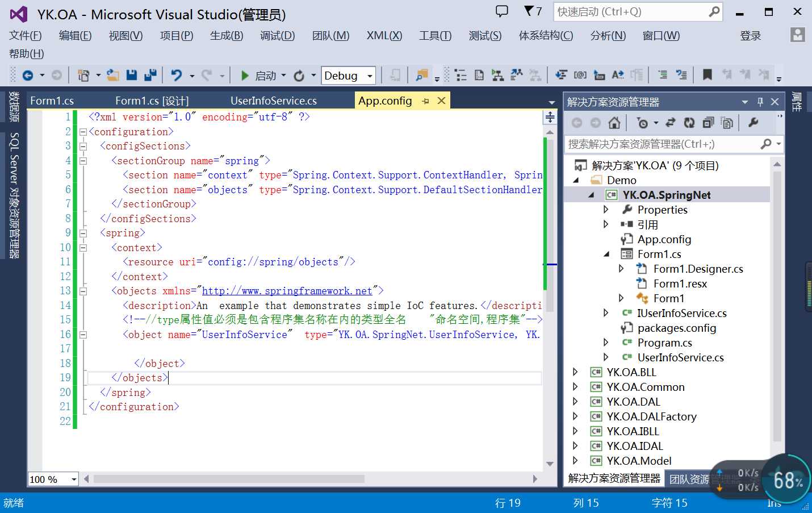Click the Home icon in Solution Explorer

tap(614, 123)
